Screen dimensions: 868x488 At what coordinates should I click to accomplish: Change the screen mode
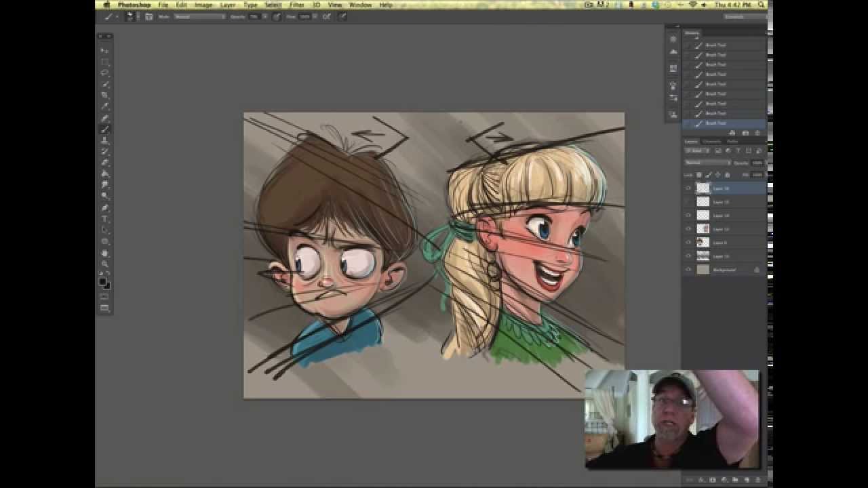(105, 308)
